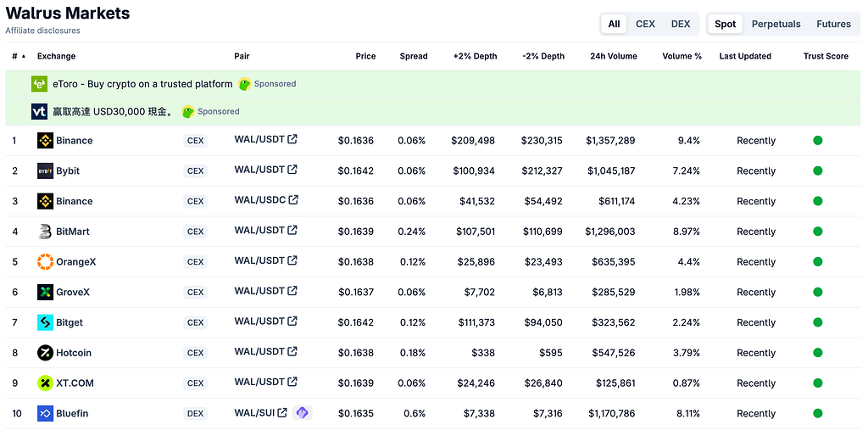This screenshot has height=436, width=868.
Task: Click the purple token icon beside WAL/SUI
Action: (303, 413)
